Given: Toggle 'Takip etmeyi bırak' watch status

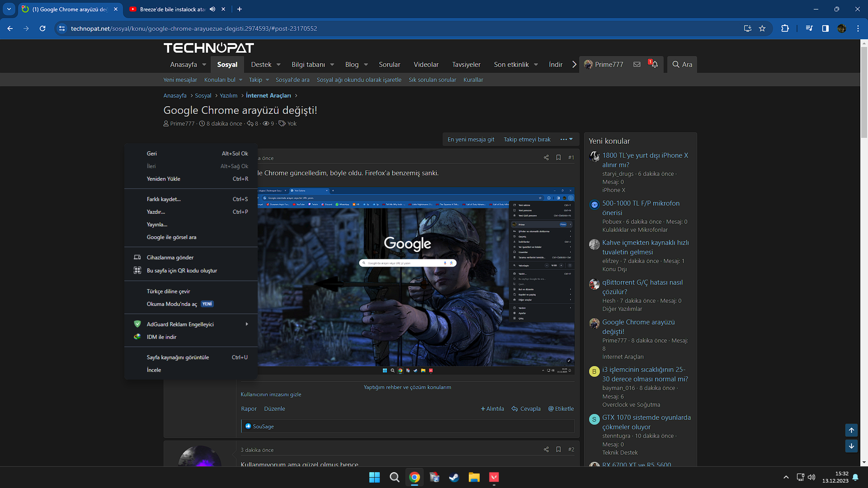Looking at the screenshot, I should tap(527, 140).
